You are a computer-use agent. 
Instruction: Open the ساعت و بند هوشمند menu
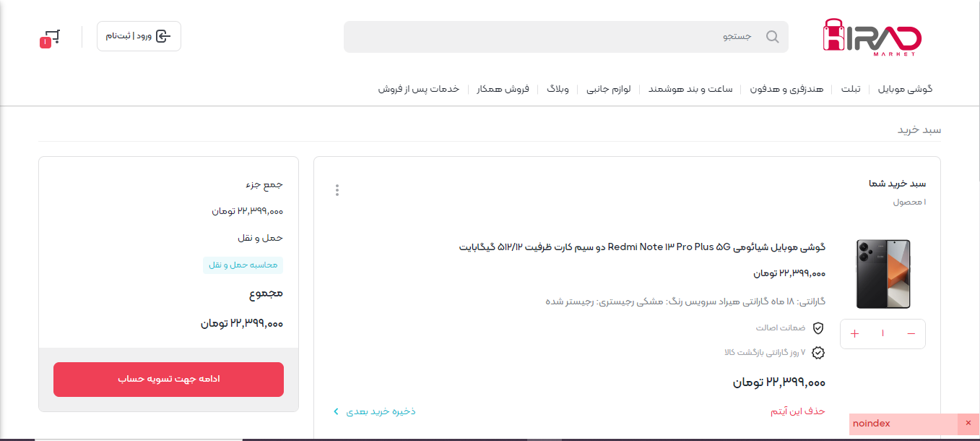pos(690,89)
